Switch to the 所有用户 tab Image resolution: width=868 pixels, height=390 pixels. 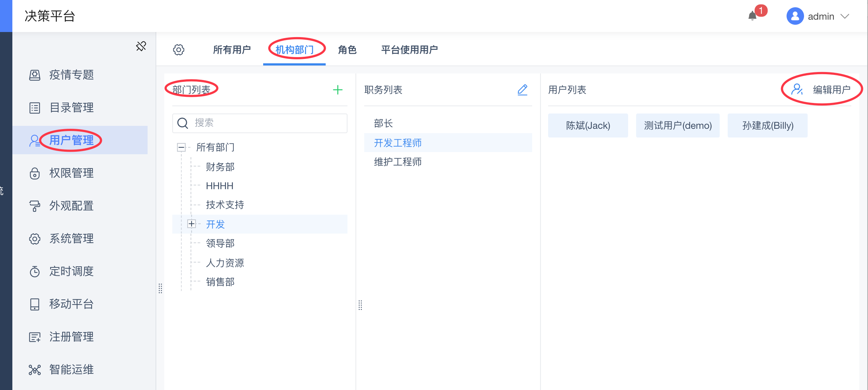tap(232, 50)
